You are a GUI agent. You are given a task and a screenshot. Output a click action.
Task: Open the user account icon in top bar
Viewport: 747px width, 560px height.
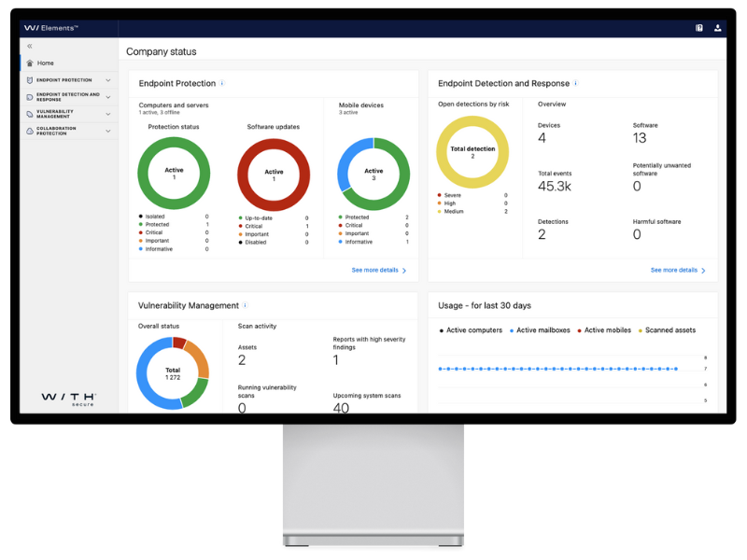coord(717,27)
